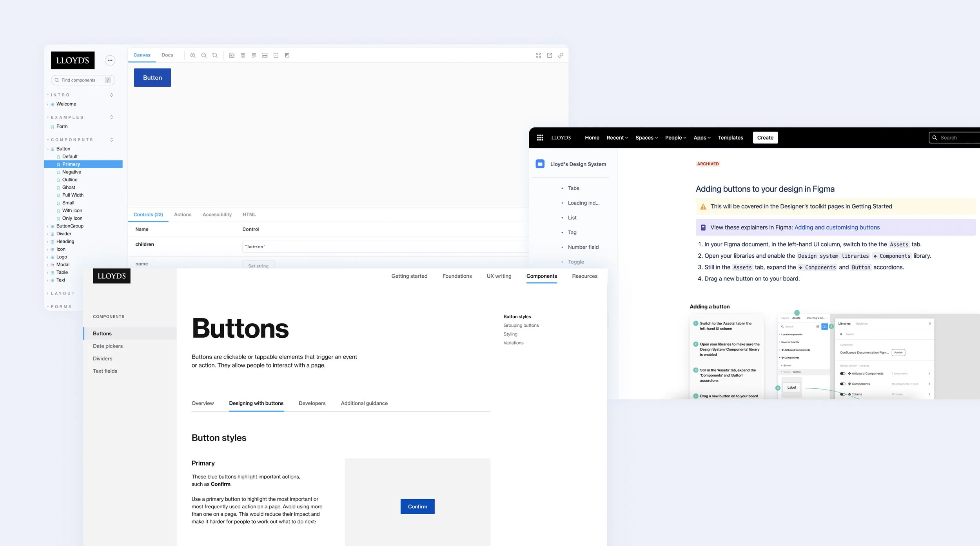Enable the measure icon in canvas toolbar
Screen dimensions: 980x546
[x=265, y=55]
